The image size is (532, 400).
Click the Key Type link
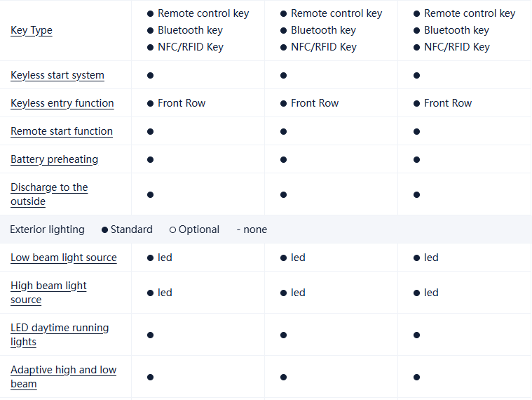[32, 30]
